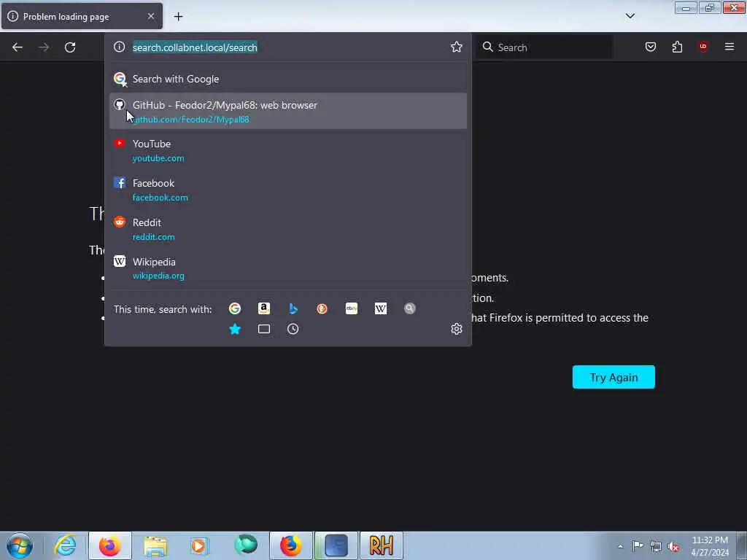Click the toolbar Search field

544,47
